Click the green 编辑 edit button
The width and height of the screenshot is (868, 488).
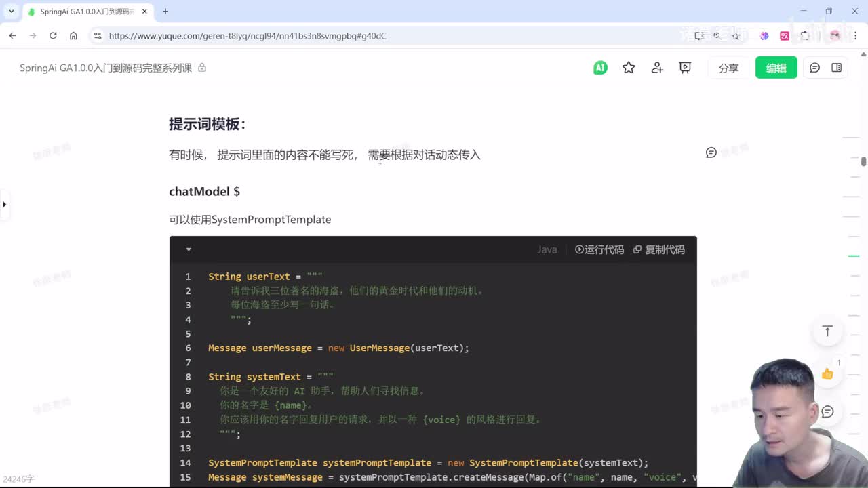[776, 68]
